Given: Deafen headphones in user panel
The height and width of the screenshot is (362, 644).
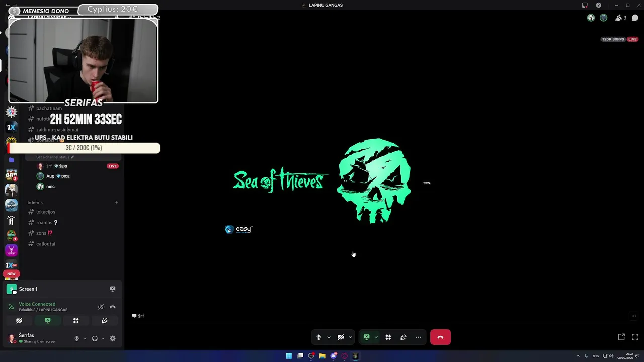Looking at the screenshot, I should click(x=95, y=338).
